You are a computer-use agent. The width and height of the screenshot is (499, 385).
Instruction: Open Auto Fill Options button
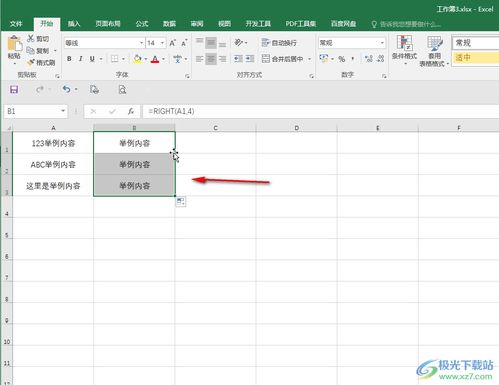(181, 201)
